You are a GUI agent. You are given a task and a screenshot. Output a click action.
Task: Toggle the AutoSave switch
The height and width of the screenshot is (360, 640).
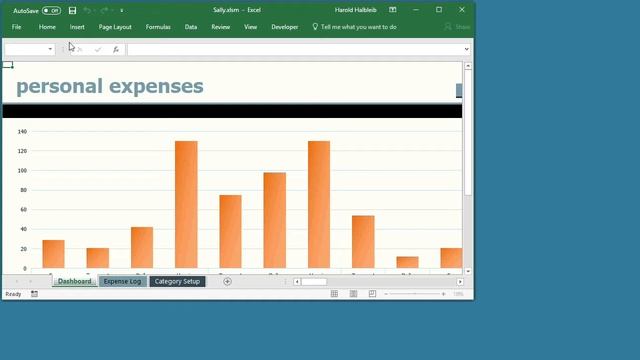[x=51, y=11]
